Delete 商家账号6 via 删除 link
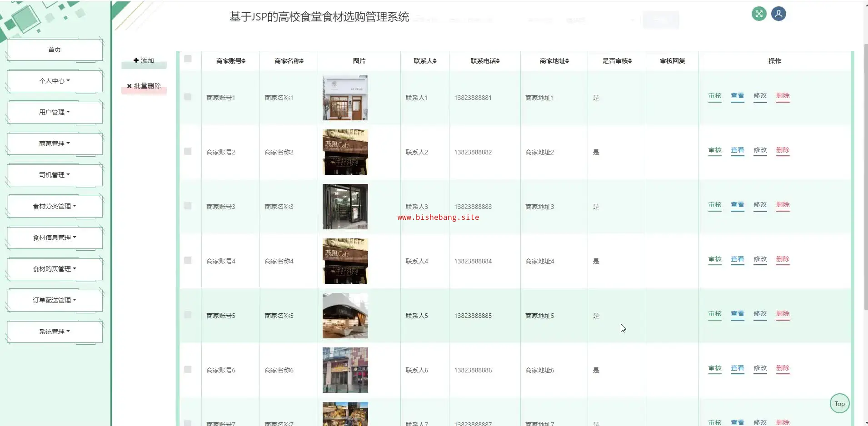 [783, 368]
